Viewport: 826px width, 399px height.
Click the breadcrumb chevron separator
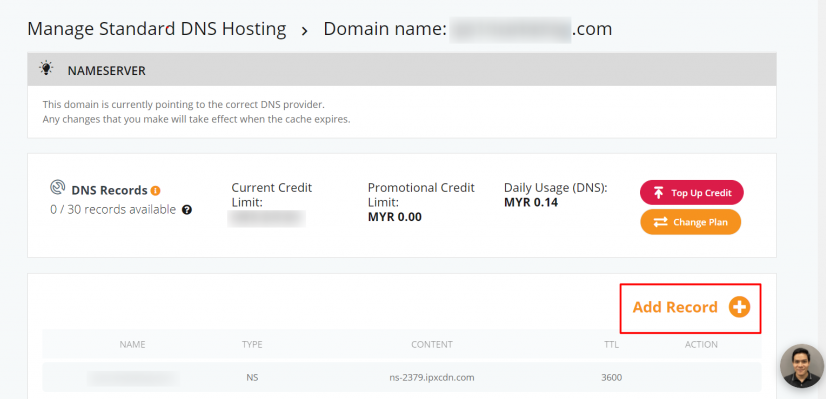click(x=304, y=31)
